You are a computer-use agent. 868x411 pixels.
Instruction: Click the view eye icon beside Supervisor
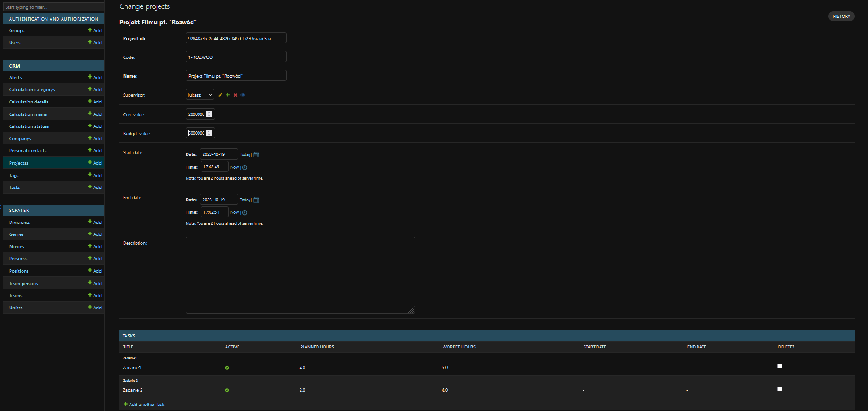click(243, 95)
